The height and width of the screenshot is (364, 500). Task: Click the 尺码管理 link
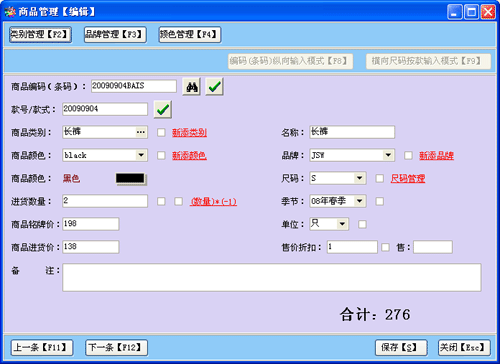408,178
